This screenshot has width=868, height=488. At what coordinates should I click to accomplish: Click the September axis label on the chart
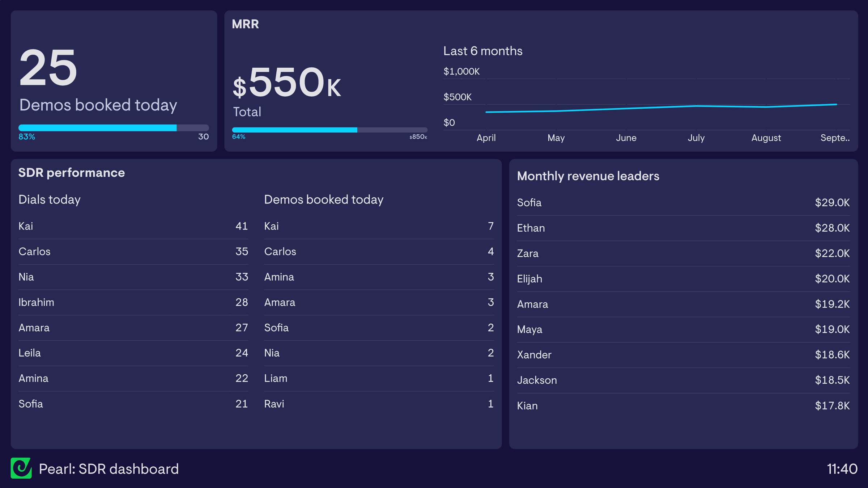[835, 138]
